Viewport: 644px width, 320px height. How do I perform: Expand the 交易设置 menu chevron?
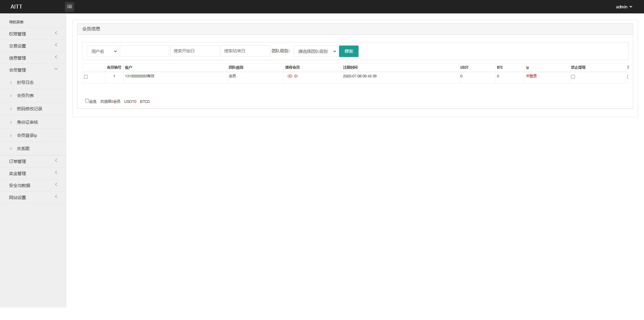pyautogui.click(x=56, y=45)
